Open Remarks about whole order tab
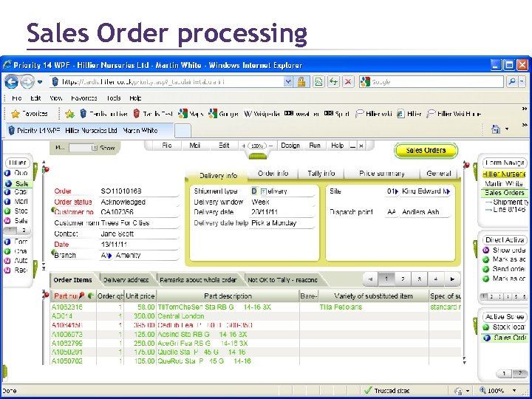The image size is (532, 399). (198, 280)
